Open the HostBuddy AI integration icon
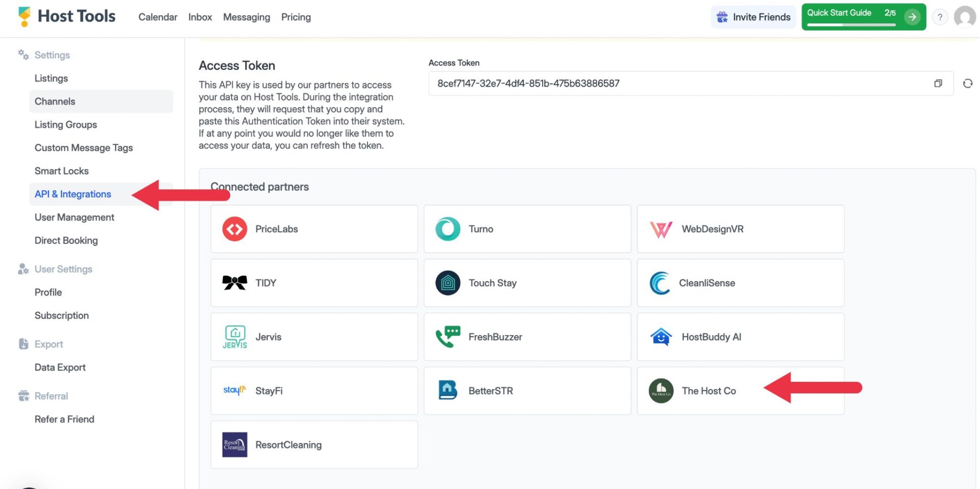The image size is (980, 489). 660,337
